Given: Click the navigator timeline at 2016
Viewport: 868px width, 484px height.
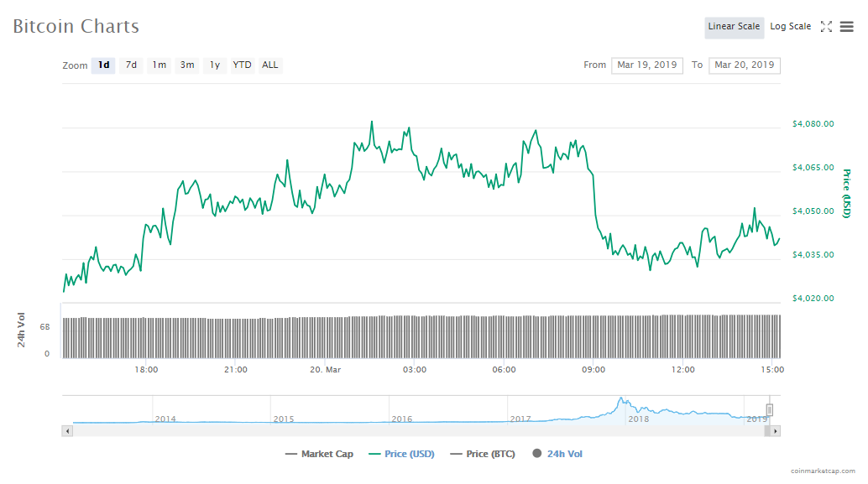Looking at the screenshot, I should click(401, 418).
